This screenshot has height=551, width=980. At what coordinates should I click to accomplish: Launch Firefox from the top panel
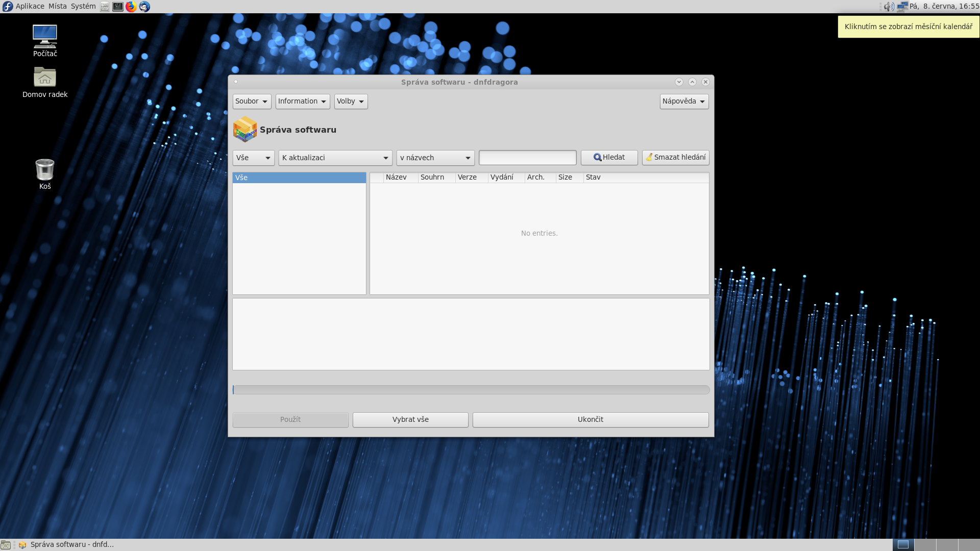click(x=131, y=7)
